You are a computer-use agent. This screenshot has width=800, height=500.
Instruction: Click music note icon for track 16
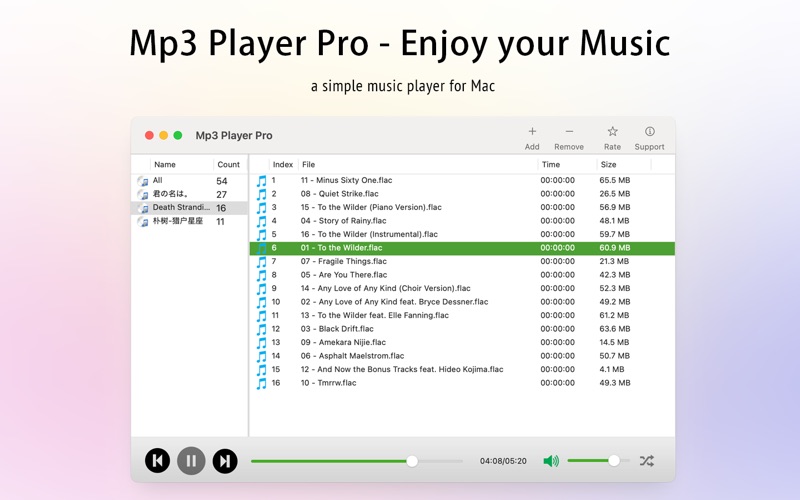tap(261, 384)
